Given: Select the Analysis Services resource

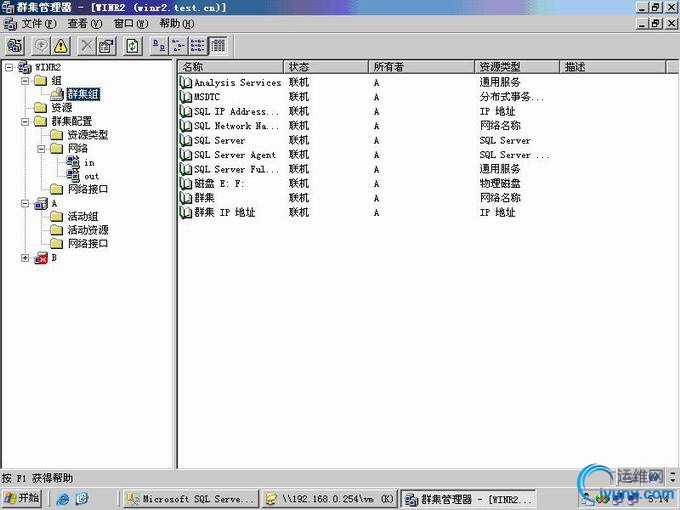Looking at the screenshot, I should (237, 82).
